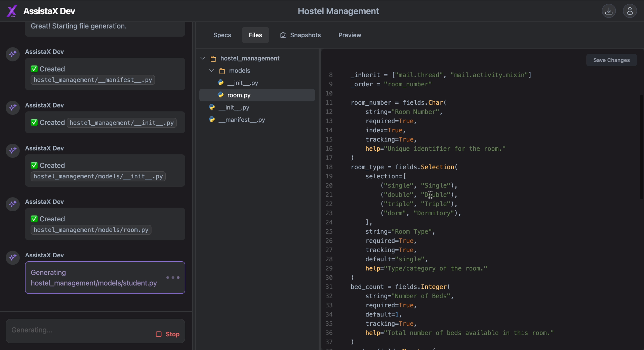Click Python icon beside room.py
644x350 pixels.
point(221,95)
